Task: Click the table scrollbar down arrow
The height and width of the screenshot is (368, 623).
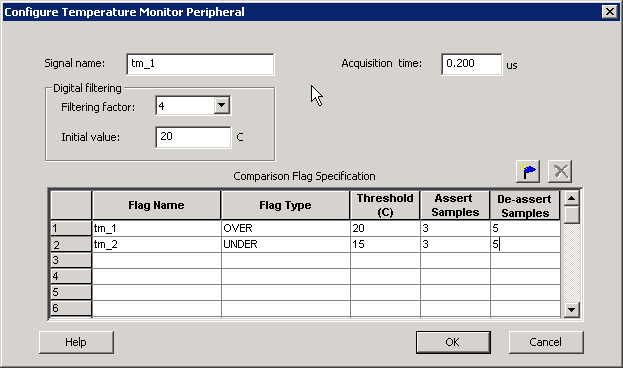Action: (x=572, y=310)
